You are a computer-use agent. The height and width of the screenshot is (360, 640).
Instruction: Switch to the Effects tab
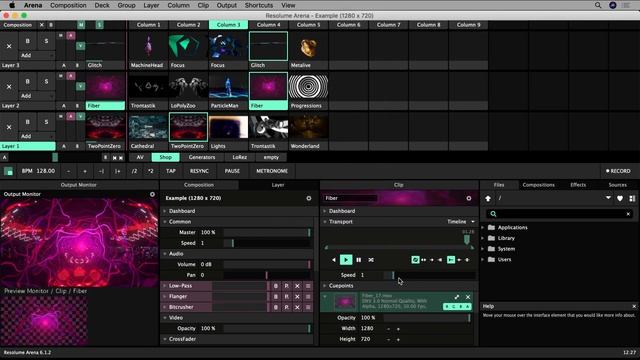(578, 185)
